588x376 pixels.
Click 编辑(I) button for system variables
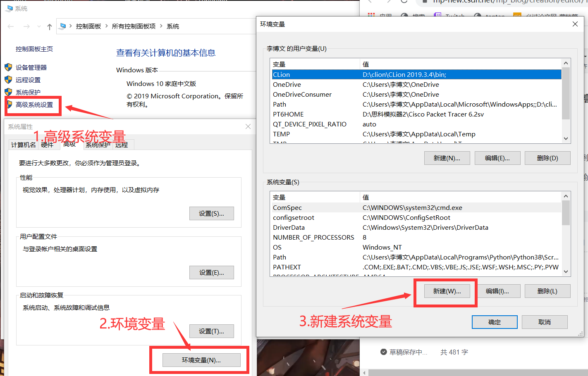pyautogui.click(x=497, y=291)
